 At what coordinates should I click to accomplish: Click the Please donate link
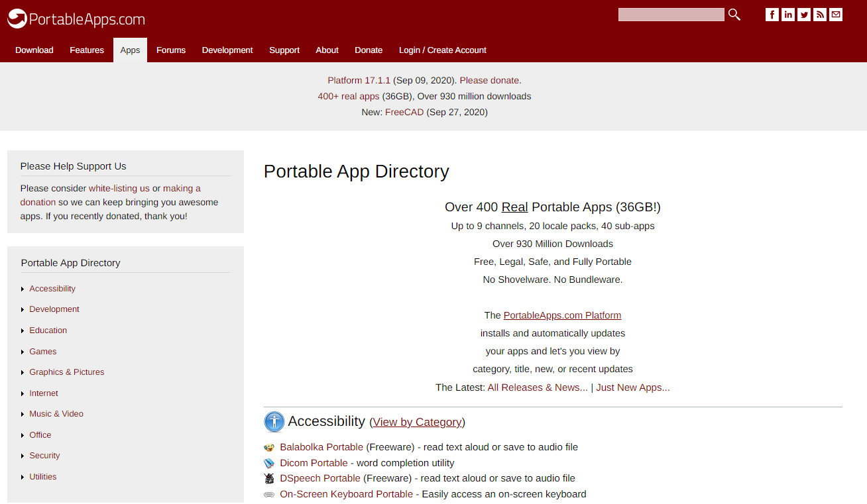489,80
